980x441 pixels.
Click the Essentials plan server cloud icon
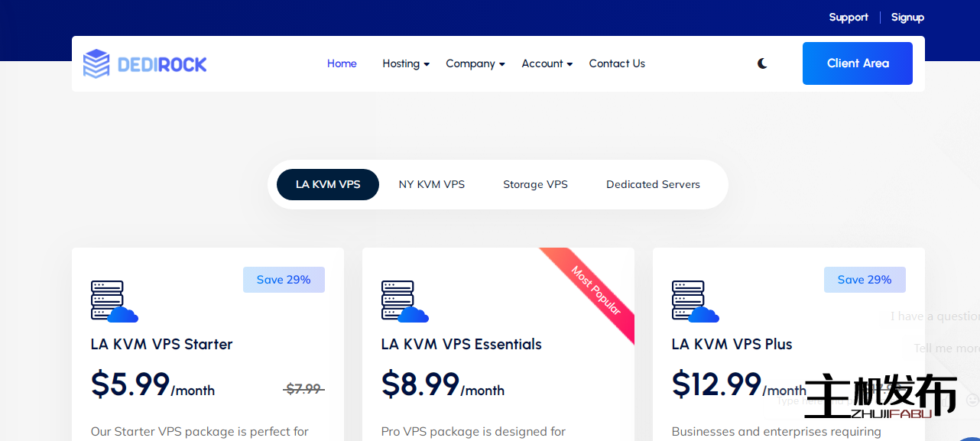(404, 301)
